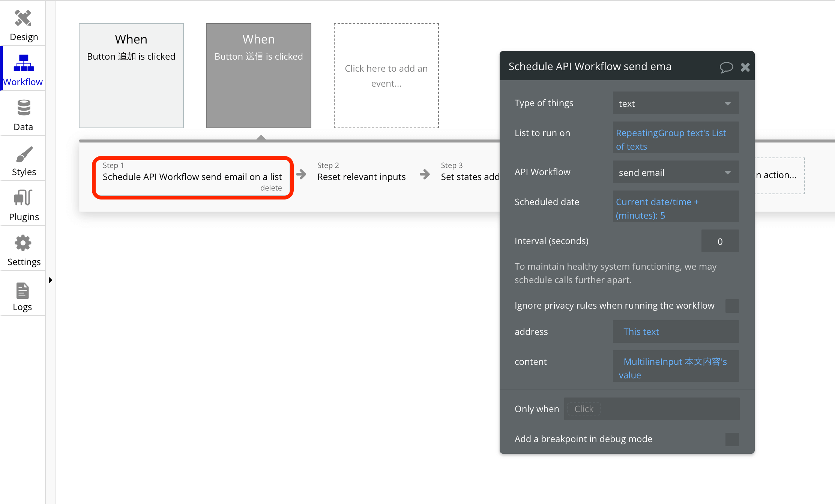Select the Workflow panel icon
This screenshot has height=504, width=835.
[23, 67]
